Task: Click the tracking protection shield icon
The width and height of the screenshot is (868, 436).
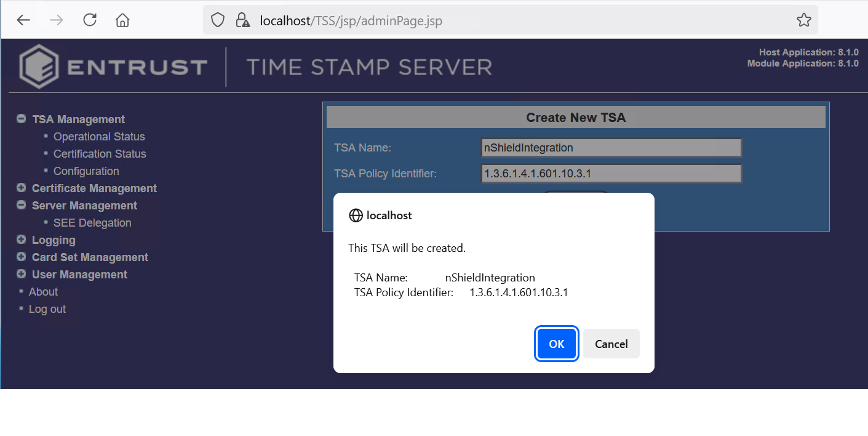Action: pyautogui.click(x=218, y=19)
